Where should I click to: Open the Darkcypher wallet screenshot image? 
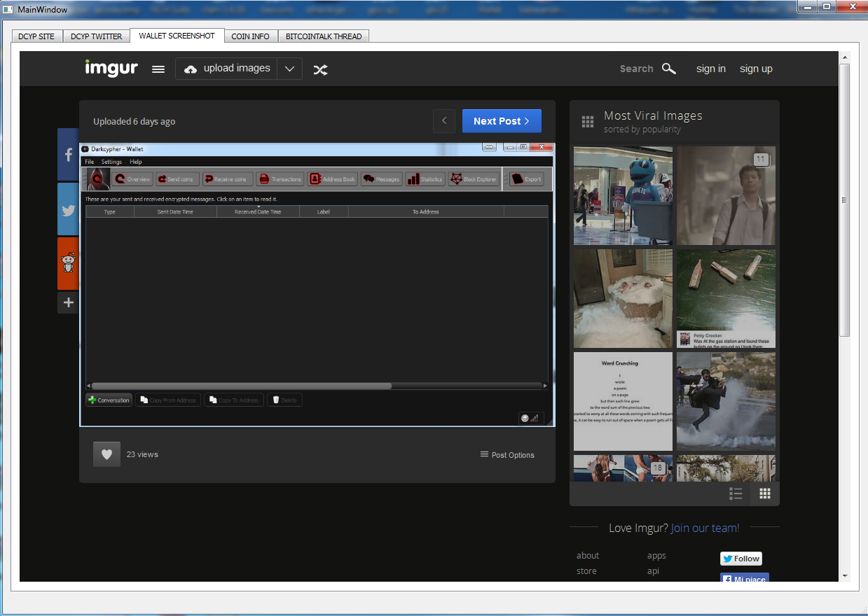tap(317, 284)
